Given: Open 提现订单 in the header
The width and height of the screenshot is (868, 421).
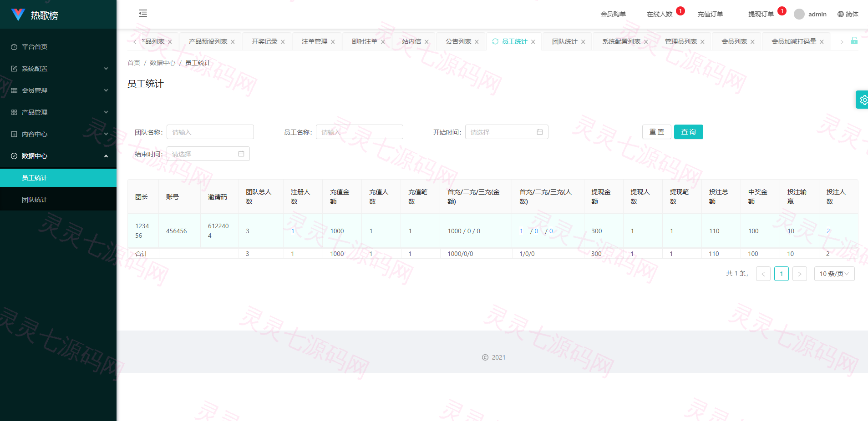Looking at the screenshot, I should [761, 14].
